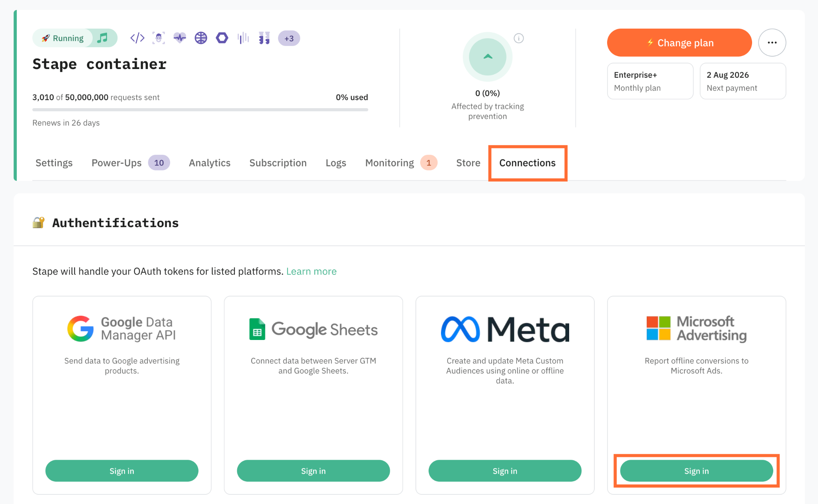Click the info icon near tracking prevention

519,38
